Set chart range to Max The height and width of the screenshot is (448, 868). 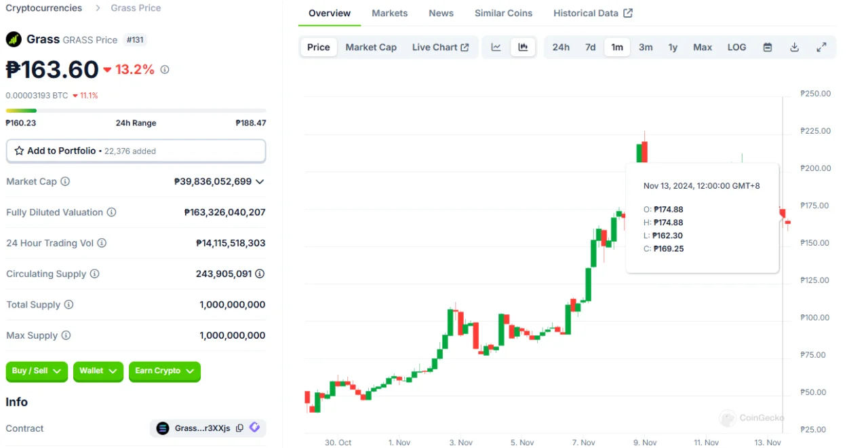pyautogui.click(x=703, y=48)
